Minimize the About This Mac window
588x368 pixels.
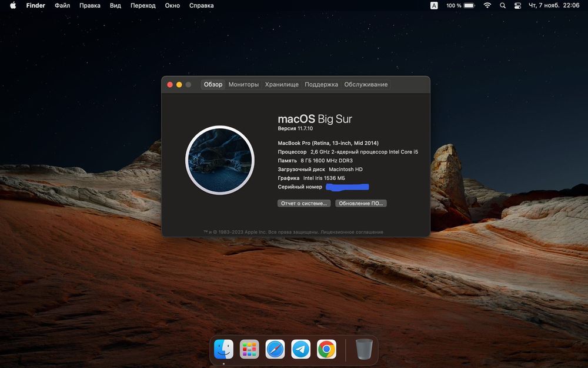tap(179, 85)
